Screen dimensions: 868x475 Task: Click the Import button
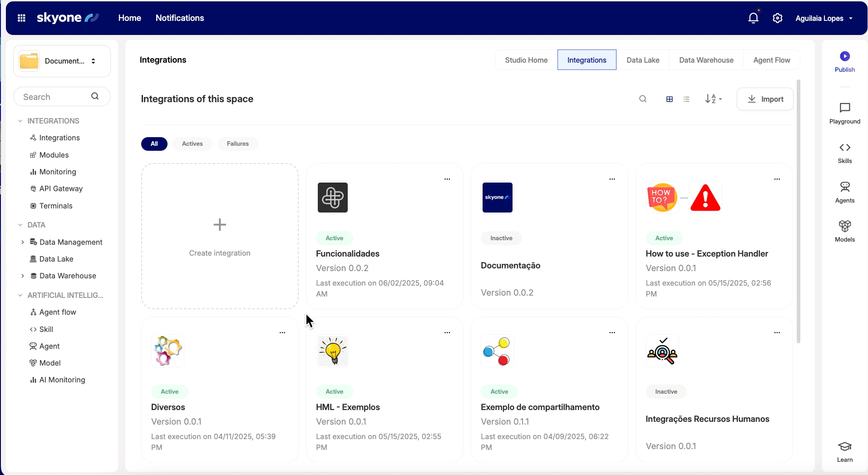tap(765, 99)
